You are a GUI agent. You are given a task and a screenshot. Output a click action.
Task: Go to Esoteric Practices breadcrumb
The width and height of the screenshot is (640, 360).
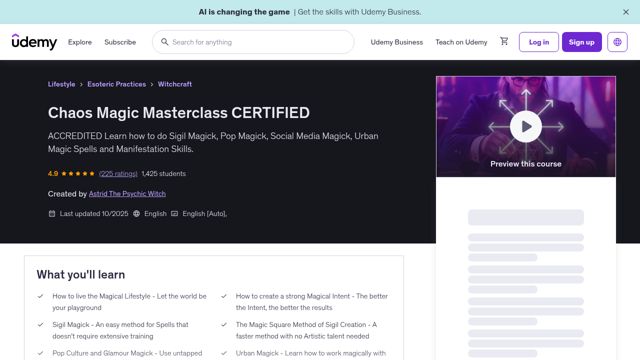117,84
